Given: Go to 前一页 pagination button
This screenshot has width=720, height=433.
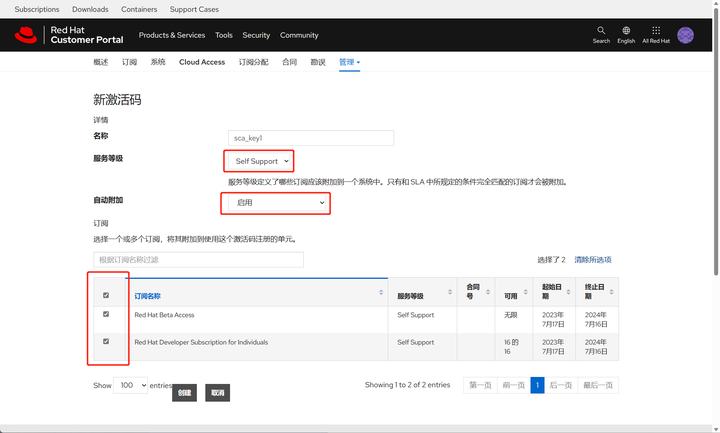Looking at the screenshot, I should (x=514, y=385).
